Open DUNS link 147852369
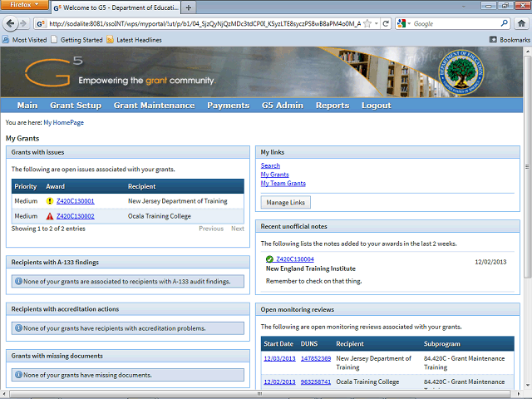 315,358
